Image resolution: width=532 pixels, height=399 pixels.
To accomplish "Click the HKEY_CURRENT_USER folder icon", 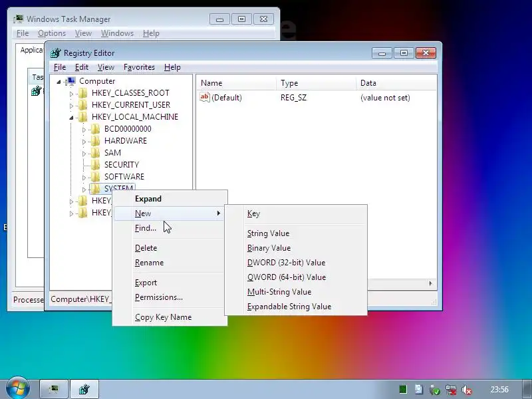I will (82, 105).
